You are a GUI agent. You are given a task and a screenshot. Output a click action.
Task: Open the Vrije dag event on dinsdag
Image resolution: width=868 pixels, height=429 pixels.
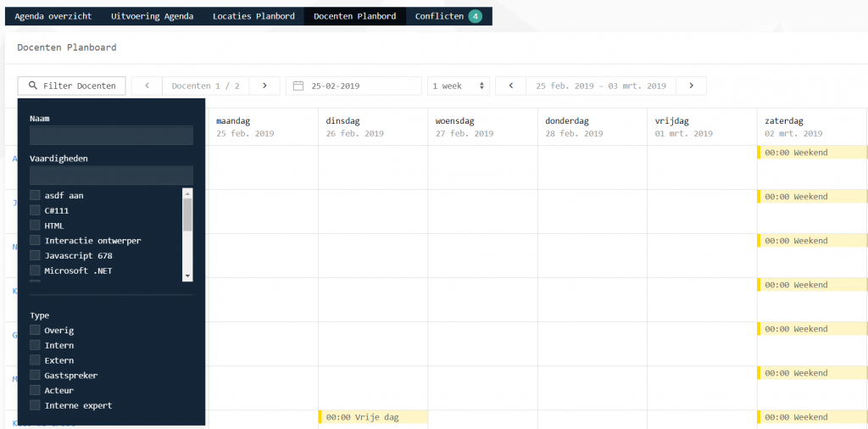pos(373,417)
